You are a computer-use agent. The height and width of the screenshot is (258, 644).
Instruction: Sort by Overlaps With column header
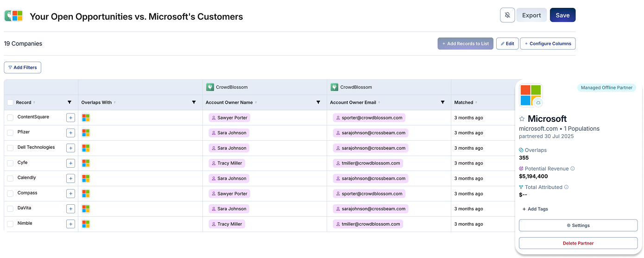(x=99, y=102)
